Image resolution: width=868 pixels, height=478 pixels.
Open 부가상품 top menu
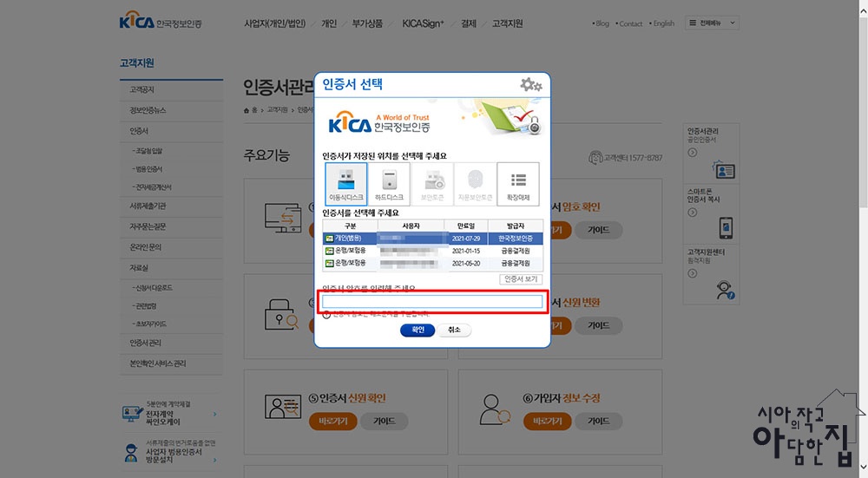tap(367, 23)
